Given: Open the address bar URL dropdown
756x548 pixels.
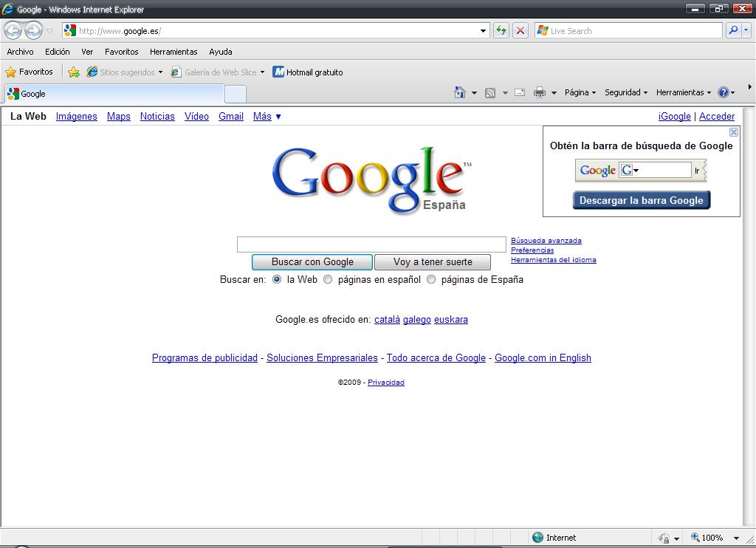Looking at the screenshot, I should (x=483, y=31).
